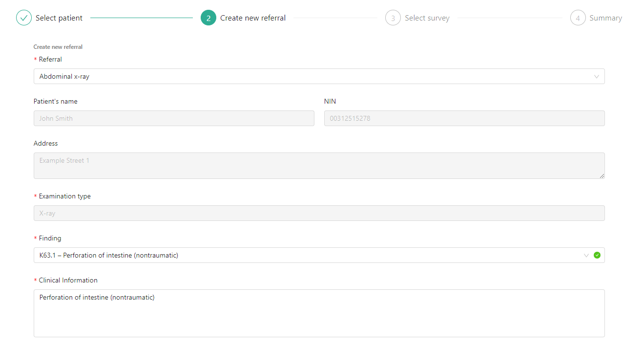This screenshot has width=644, height=348.
Task: Click the green validation check in Finding
Action: coord(597,255)
